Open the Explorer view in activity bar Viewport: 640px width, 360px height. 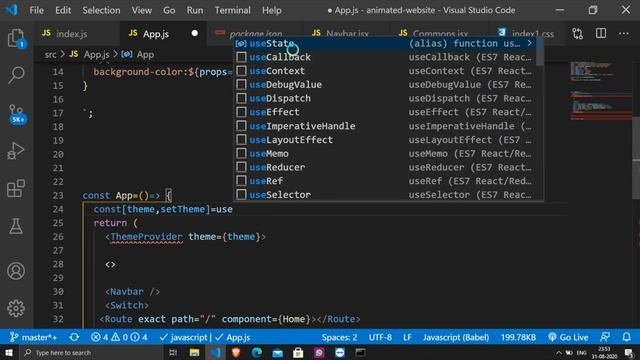(x=16, y=38)
